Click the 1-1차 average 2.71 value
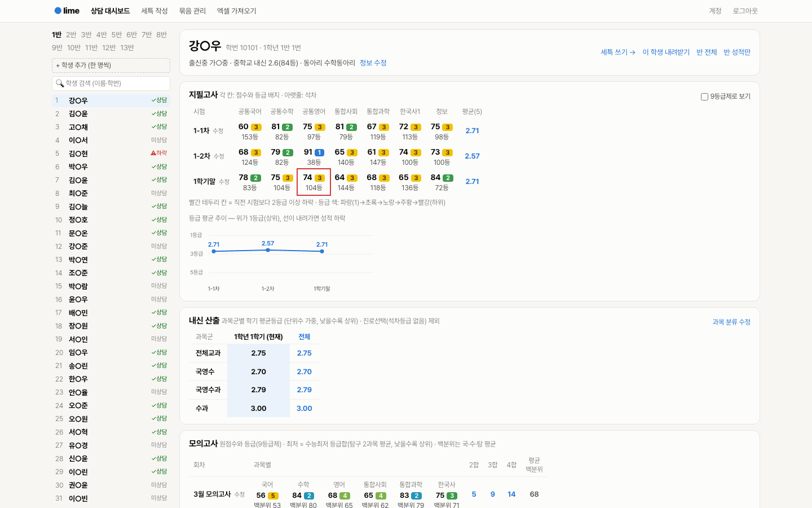The width and height of the screenshot is (812, 508). tap(472, 131)
